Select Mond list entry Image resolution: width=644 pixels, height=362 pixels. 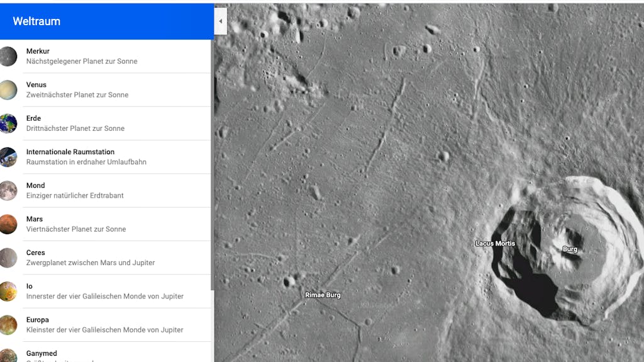(105, 191)
